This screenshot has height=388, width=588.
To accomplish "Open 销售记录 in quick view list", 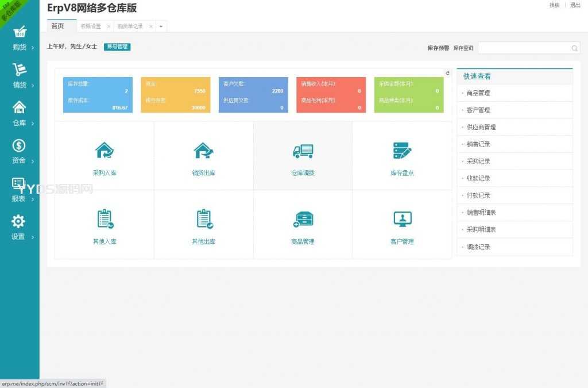I will pyautogui.click(x=478, y=144).
